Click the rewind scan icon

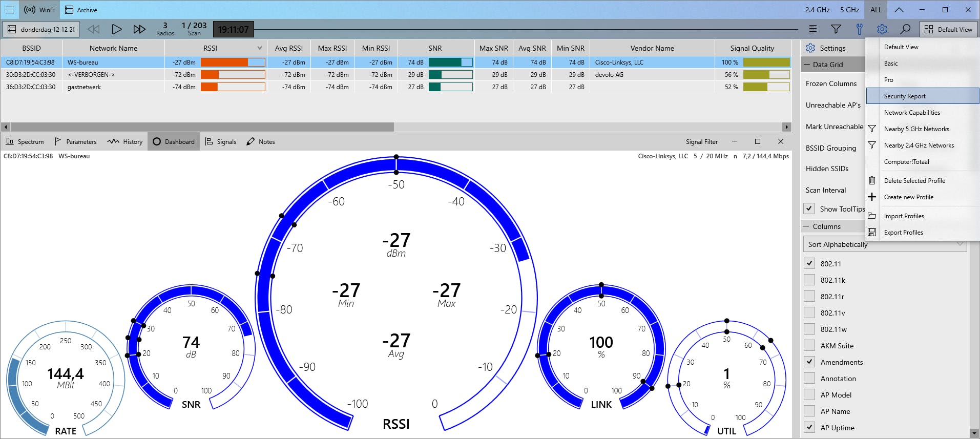click(x=93, y=29)
